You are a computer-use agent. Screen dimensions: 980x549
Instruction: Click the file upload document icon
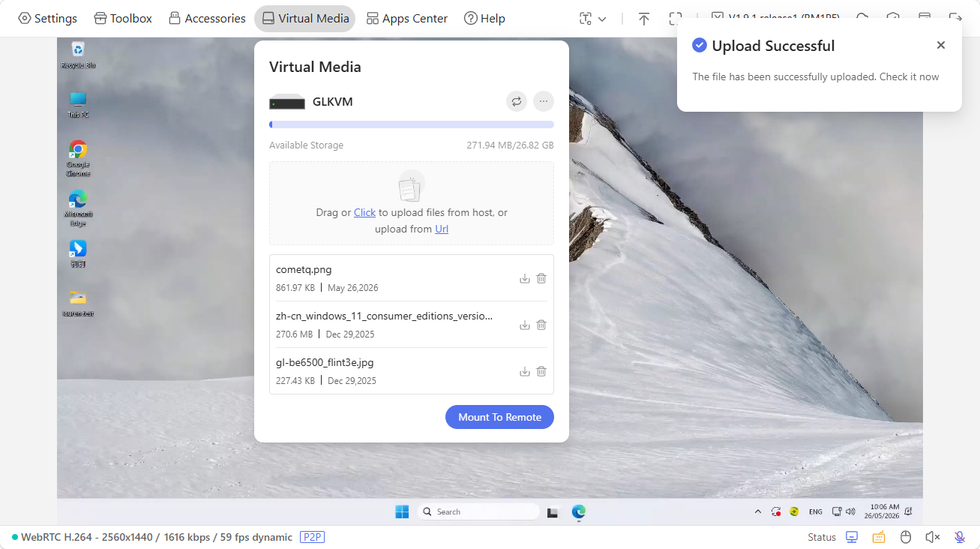411,186
